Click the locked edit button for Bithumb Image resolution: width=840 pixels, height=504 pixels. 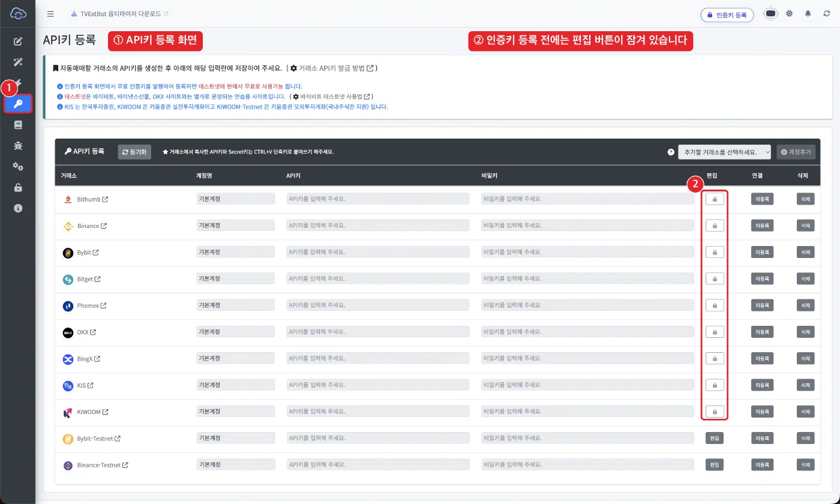(x=715, y=199)
